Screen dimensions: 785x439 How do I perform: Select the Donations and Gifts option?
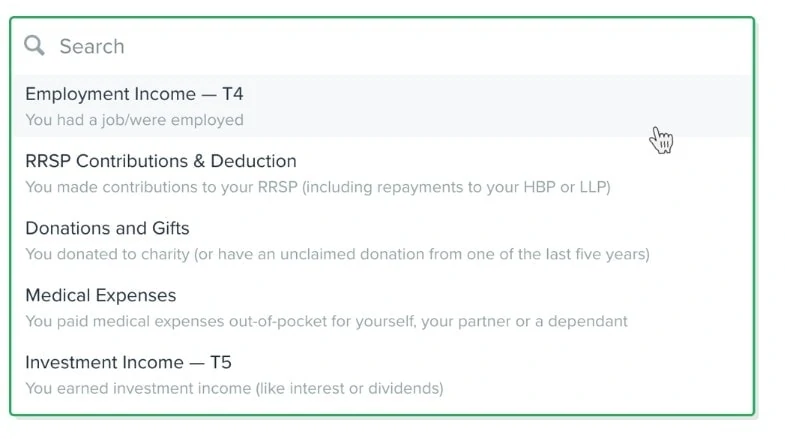pyautogui.click(x=107, y=228)
